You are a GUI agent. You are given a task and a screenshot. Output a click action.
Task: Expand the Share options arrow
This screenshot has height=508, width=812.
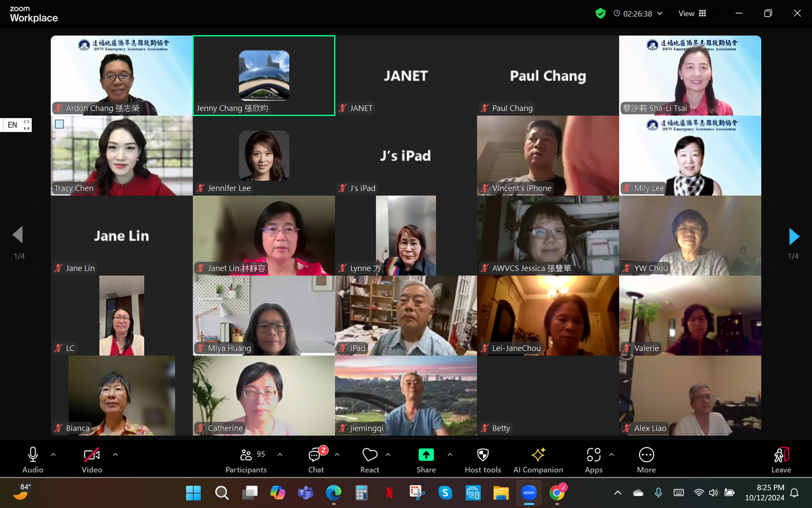tap(450, 455)
